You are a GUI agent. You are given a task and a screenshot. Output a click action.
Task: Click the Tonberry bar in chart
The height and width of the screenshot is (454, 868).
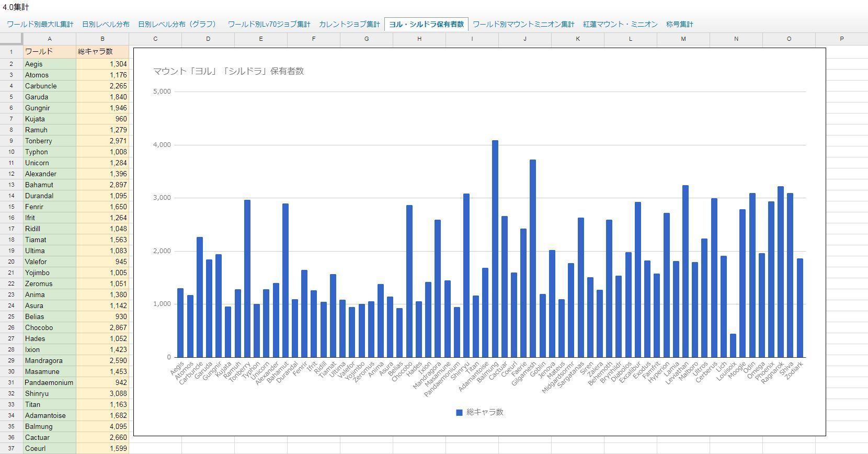point(247,278)
